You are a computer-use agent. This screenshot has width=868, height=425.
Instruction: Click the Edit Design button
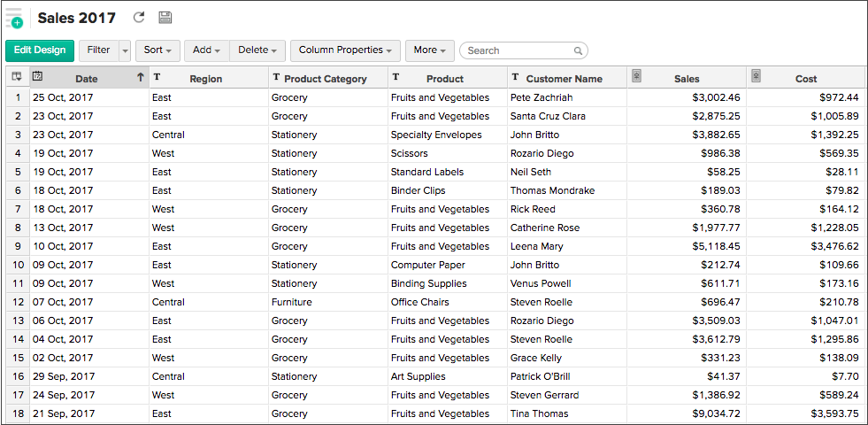pos(40,50)
